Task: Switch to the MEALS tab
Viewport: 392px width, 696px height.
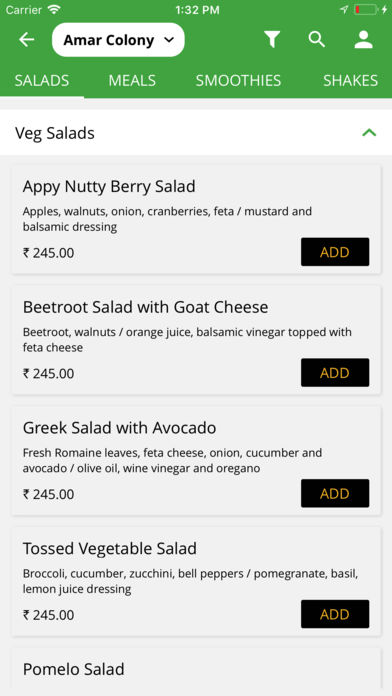Action: click(x=132, y=81)
